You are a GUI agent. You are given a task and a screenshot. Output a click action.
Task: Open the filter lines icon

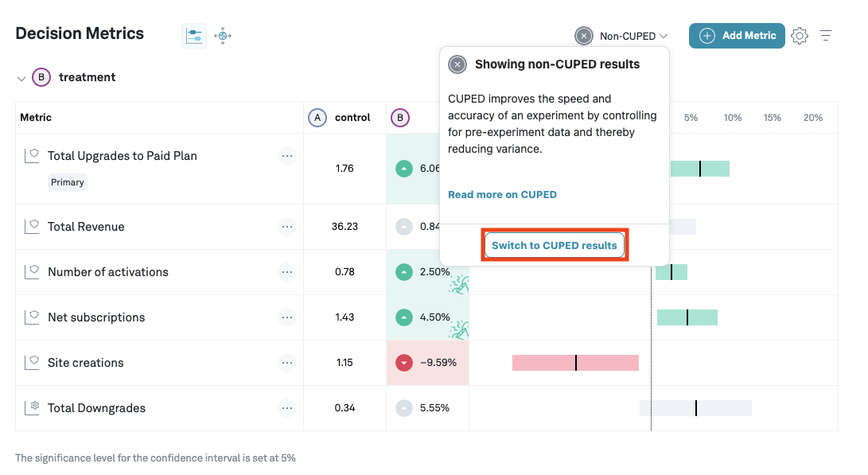click(x=826, y=36)
